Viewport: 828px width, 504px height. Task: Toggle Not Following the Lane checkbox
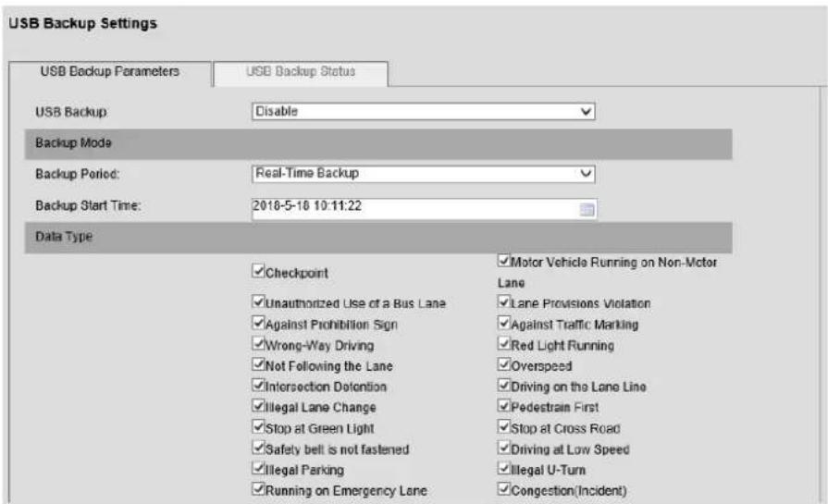point(258,364)
